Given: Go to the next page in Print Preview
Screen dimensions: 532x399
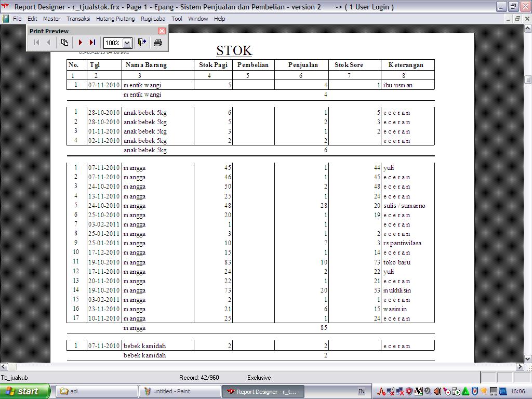Looking at the screenshot, I should pyautogui.click(x=81, y=43).
